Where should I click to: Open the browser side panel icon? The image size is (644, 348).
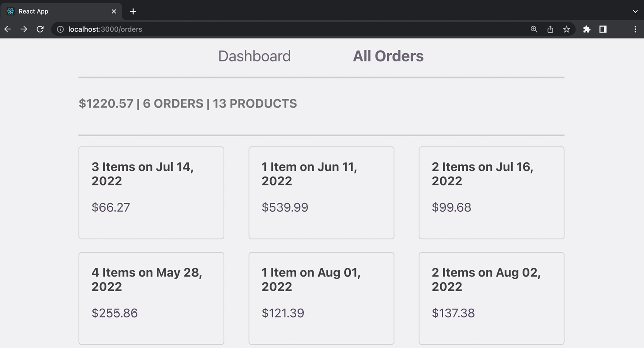tap(603, 29)
